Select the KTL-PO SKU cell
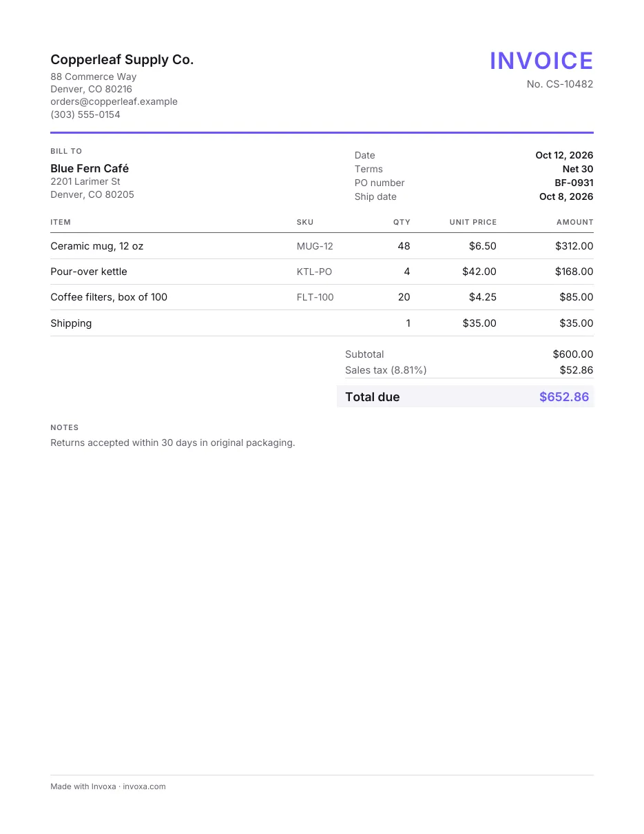Screen dimensions: 644x834 click(314, 272)
